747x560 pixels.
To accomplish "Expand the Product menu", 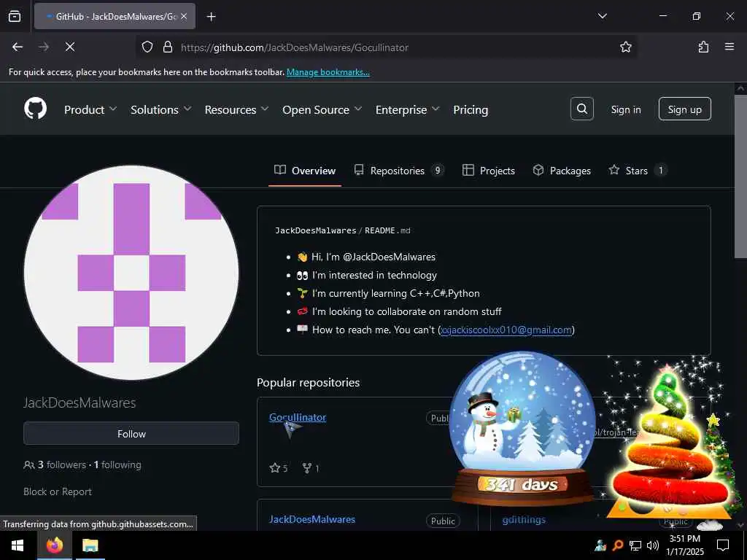I will (x=90, y=109).
